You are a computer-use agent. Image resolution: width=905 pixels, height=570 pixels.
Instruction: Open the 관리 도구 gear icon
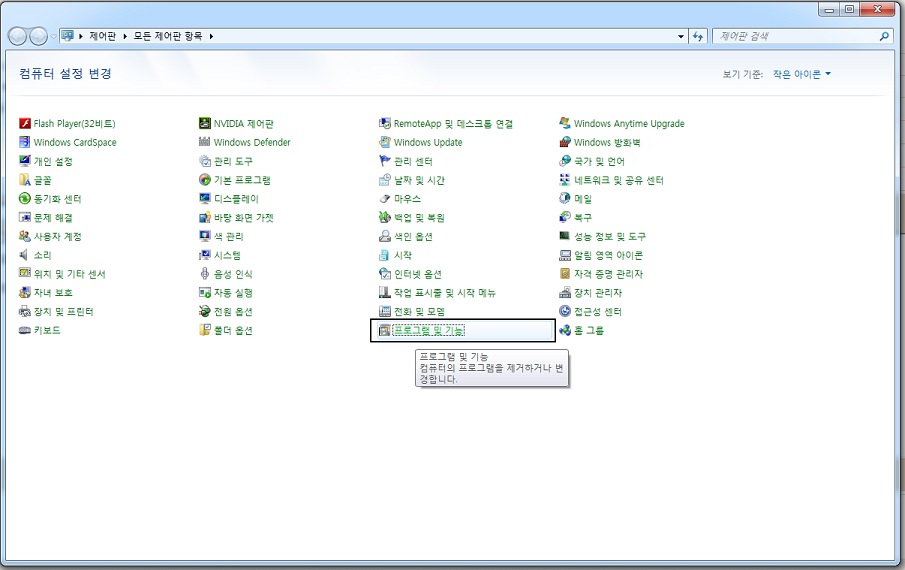pyautogui.click(x=205, y=161)
